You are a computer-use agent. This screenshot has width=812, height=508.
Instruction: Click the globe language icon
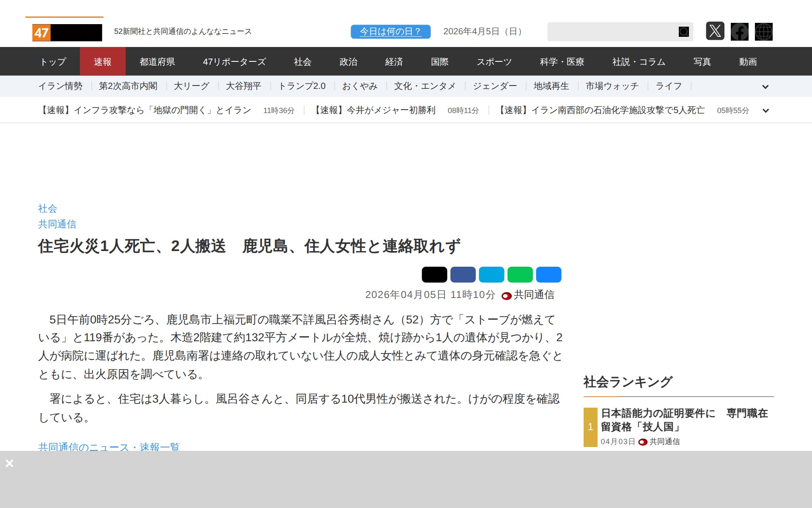[x=763, y=32]
